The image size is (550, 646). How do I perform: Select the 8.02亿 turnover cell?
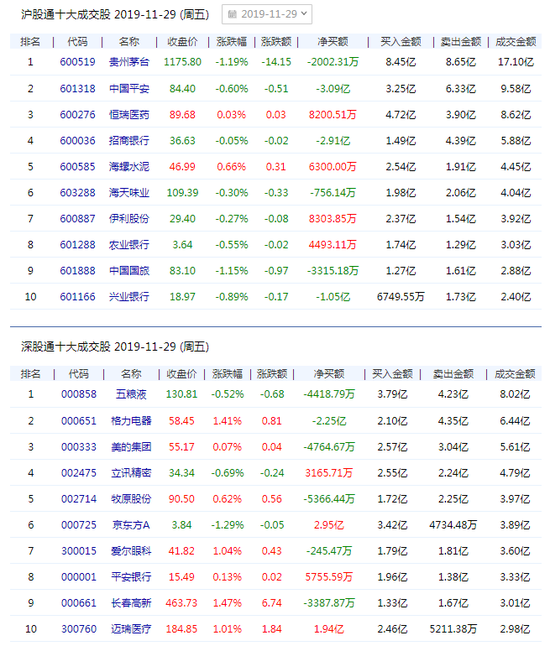pos(515,394)
